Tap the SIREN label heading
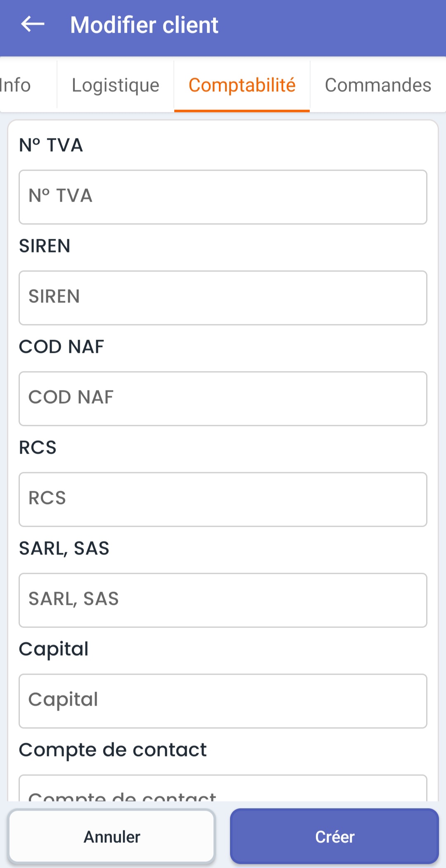This screenshot has width=446, height=868. point(45,246)
